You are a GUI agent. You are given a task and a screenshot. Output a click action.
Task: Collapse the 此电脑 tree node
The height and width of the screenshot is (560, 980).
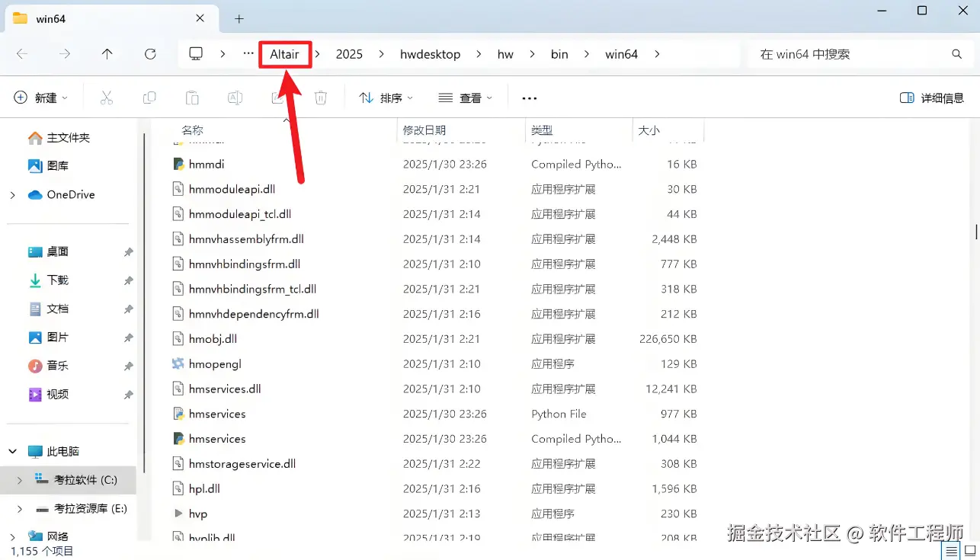(x=12, y=451)
